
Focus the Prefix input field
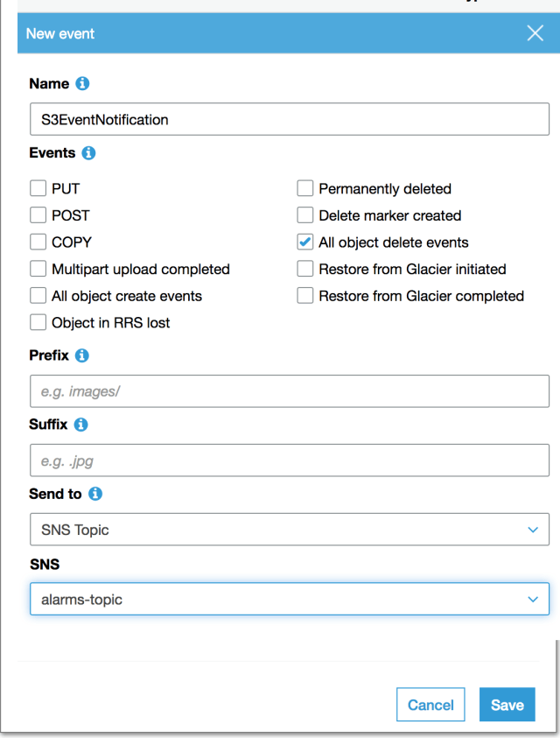289,391
